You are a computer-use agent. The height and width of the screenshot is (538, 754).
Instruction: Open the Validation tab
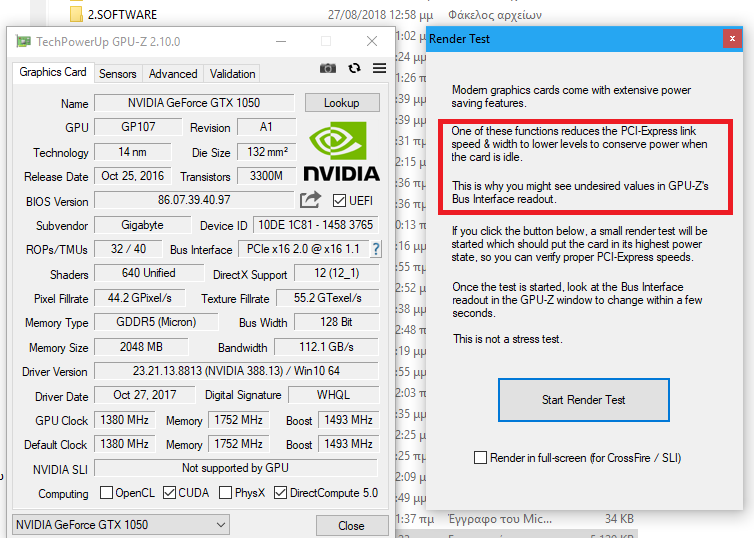232,74
